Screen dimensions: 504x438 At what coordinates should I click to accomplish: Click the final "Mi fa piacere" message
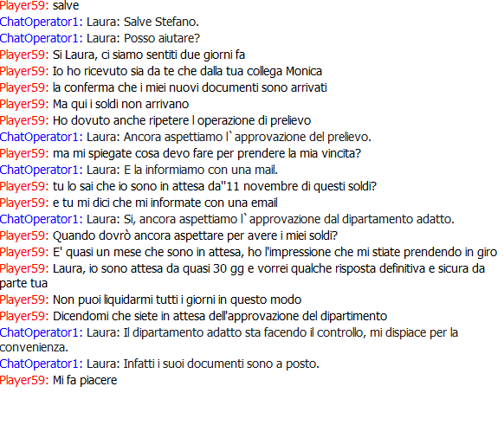pyautogui.click(x=59, y=380)
